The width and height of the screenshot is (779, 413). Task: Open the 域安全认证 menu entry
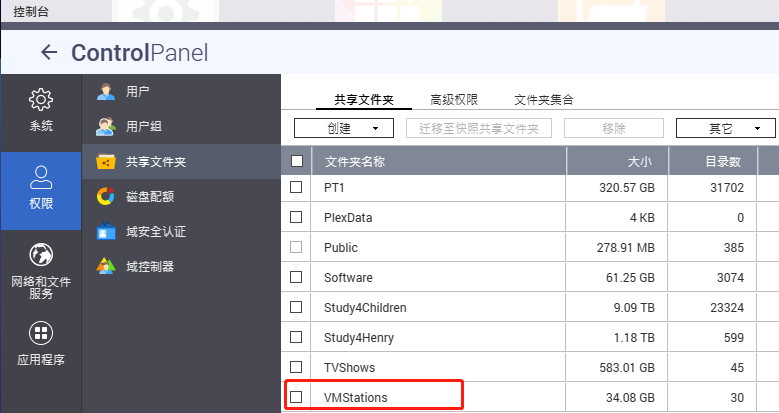pyautogui.click(x=181, y=231)
